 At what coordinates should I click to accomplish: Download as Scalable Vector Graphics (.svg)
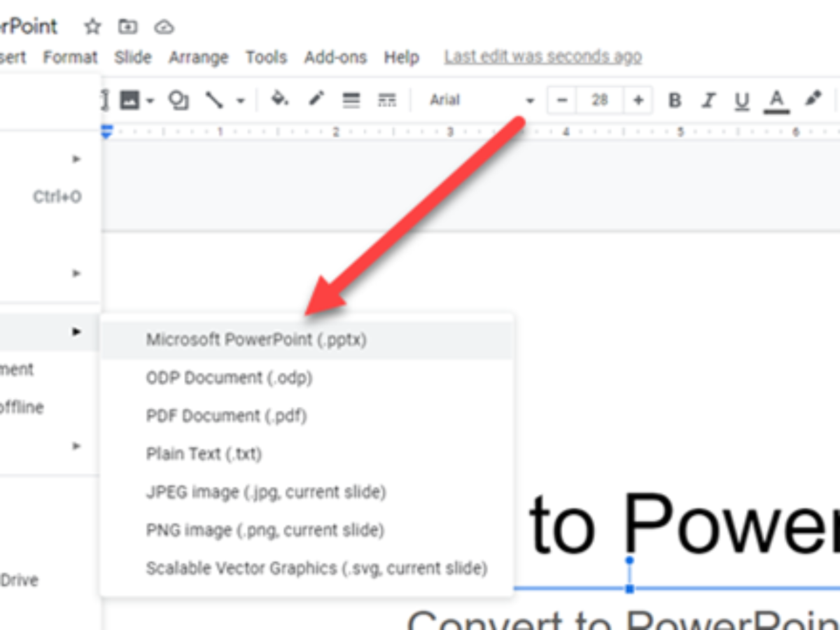pyautogui.click(x=307, y=568)
